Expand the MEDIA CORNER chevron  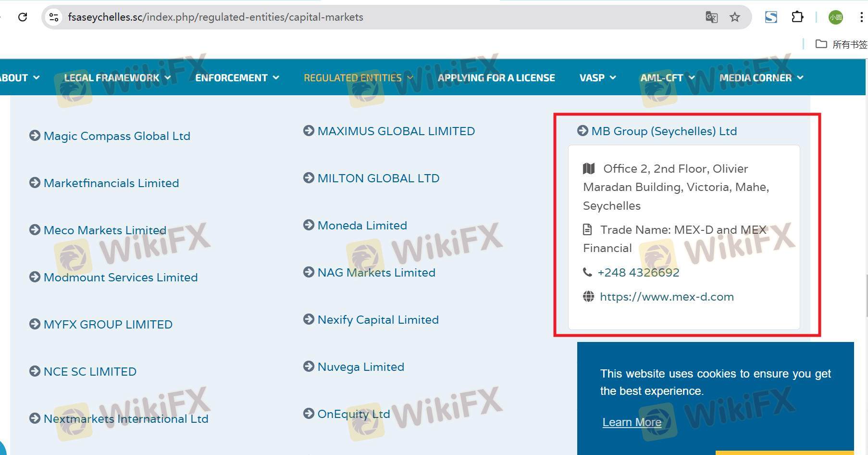800,77
